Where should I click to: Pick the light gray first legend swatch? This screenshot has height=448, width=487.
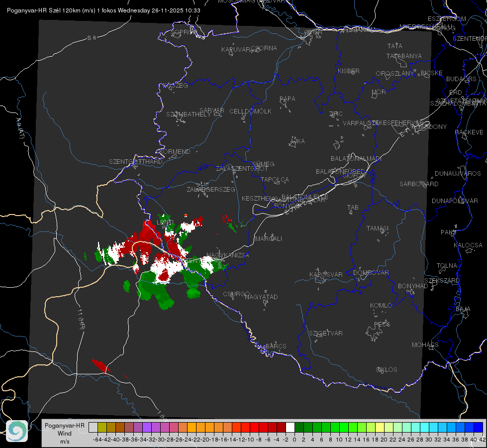(93, 428)
